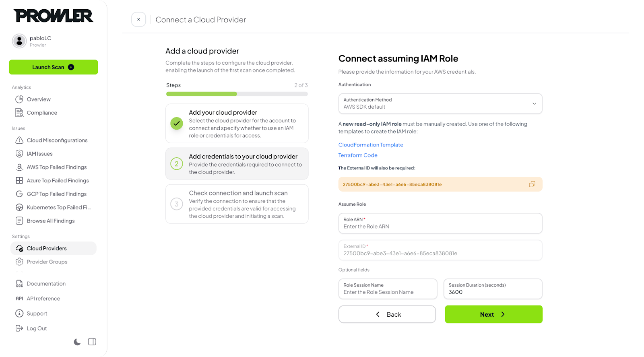Image resolution: width=644 pixels, height=357 pixels.
Task: Open the CloudFormation Template link
Action: click(371, 145)
